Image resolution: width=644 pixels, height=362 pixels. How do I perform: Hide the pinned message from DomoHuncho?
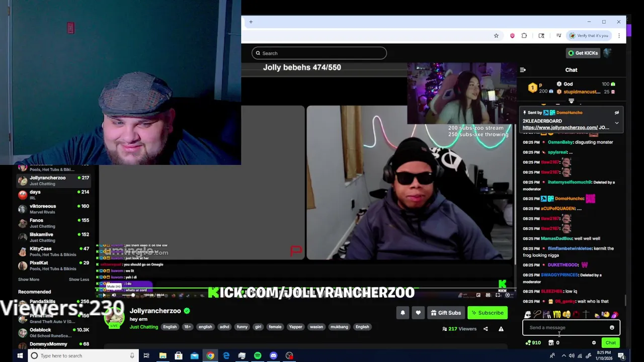click(617, 113)
